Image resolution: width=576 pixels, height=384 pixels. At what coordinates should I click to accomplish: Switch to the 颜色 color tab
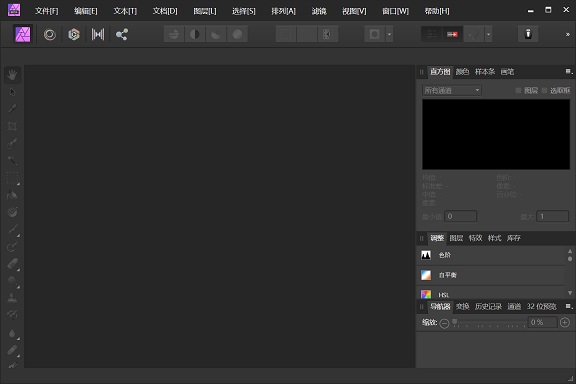pos(462,72)
